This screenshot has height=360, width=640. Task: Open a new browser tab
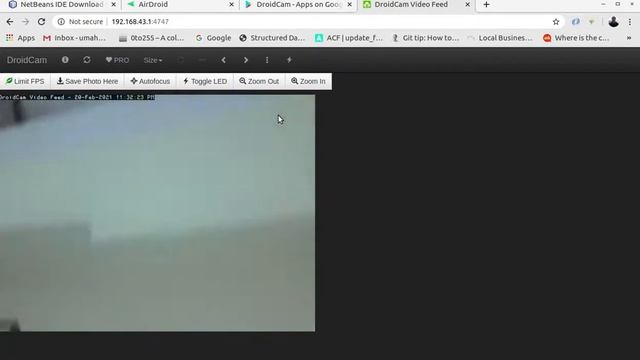(486, 4)
